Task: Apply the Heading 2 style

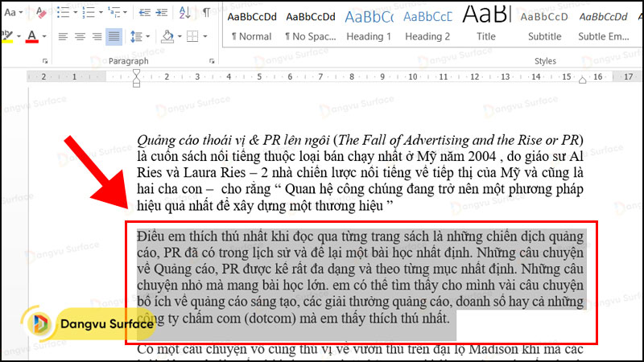Action: 427,26
